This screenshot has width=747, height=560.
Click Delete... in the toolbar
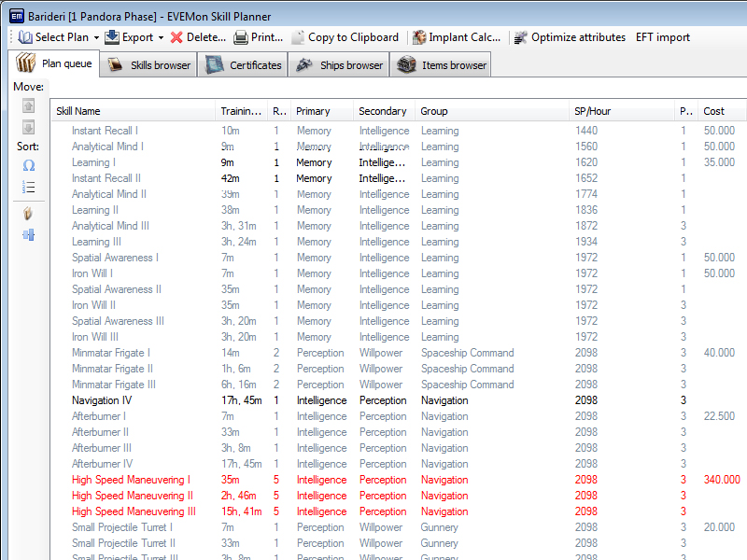pyautogui.click(x=206, y=37)
